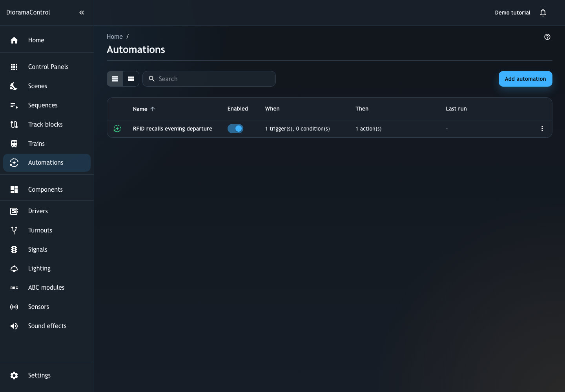Image resolution: width=565 pixels, height=392 pixels.
Task: Open RFID recalls evening departure automation
Action: tap(173, 129)
